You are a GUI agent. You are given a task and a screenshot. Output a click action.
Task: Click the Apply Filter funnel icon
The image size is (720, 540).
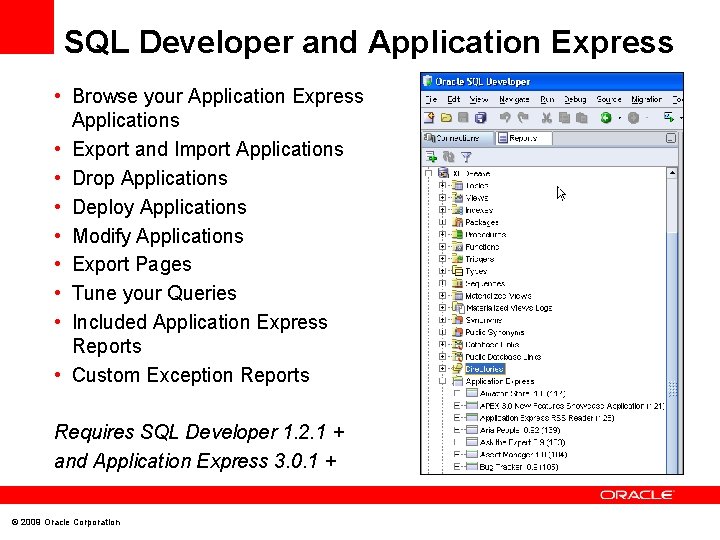click(x=466, y=157)
